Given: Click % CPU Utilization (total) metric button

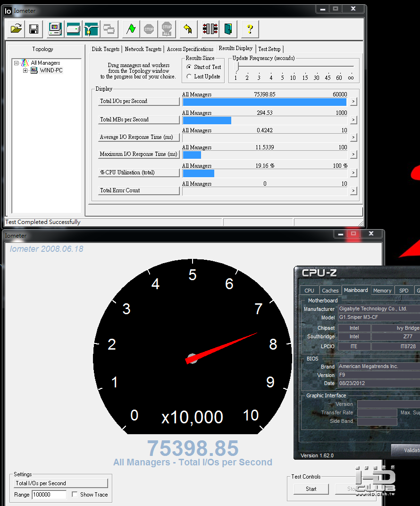Looking at the screenshot, I should (139, 172).
